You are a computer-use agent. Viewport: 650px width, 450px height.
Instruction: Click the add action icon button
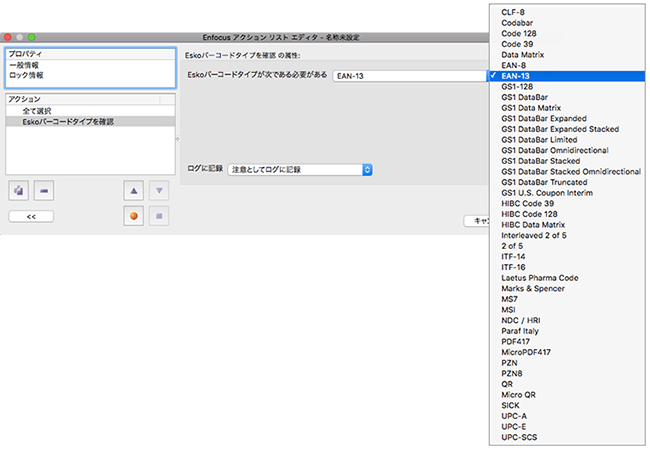pos(19,191)
